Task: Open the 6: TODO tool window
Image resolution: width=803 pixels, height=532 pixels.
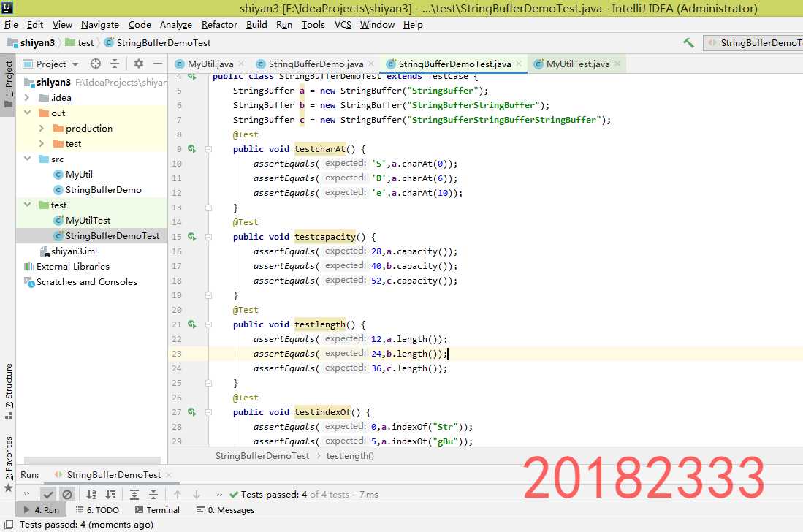Action: click(97, 510)
